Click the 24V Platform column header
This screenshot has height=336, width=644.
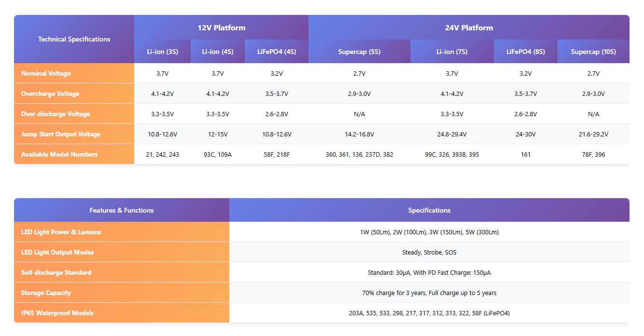(469, 28)
